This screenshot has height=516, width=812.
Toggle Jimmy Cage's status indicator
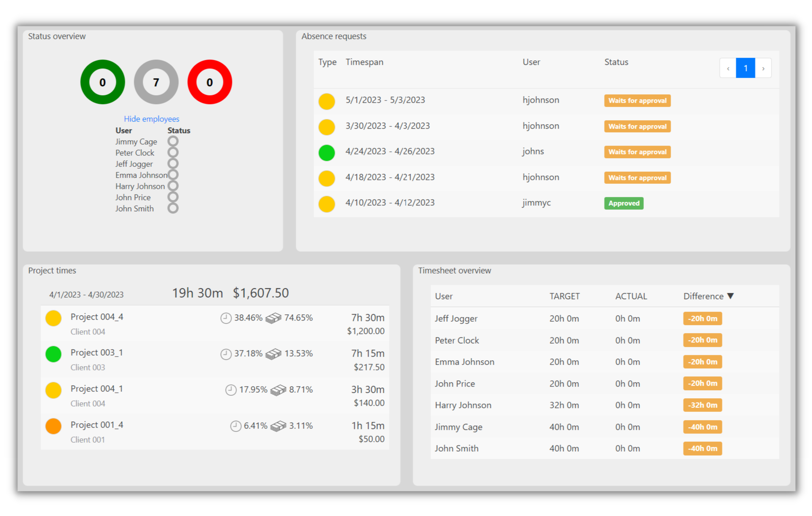(173, 141)
